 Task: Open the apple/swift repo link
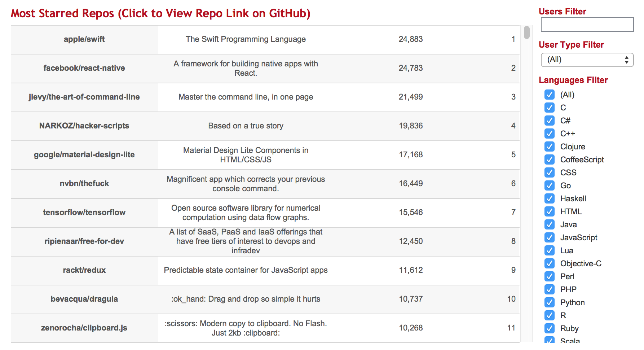[x=84, y=39]
